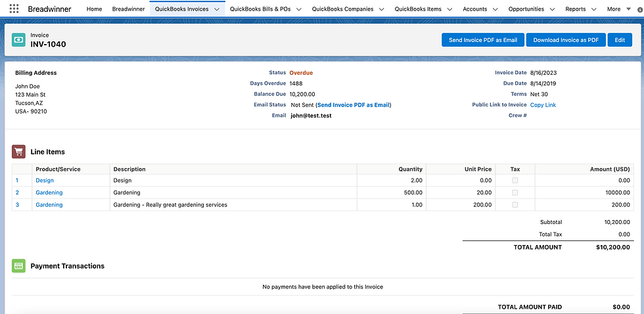The height and width of the screenshot is (314, 644).
Task: Click the Balance Due value 10,200.00
Action: pyautogui.click(x=302, y=94)
